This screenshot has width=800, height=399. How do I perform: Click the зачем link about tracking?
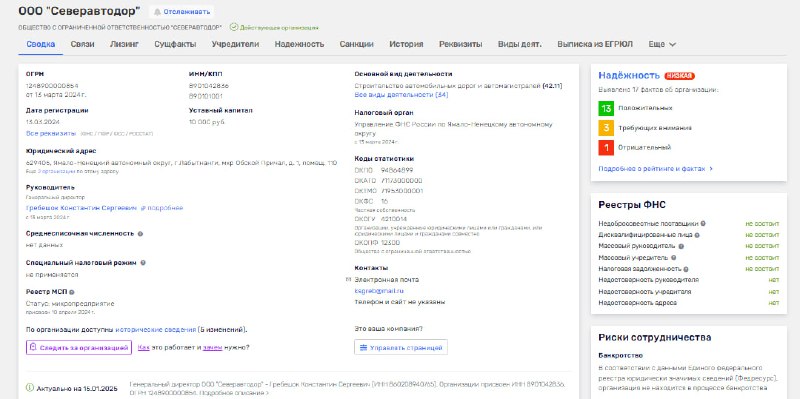(x=212, y=347)
